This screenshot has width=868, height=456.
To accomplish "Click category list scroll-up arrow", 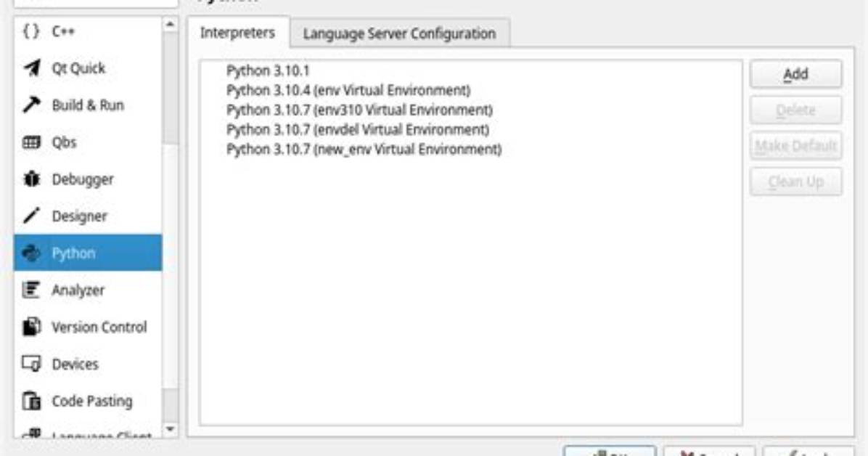I will 171,25.
